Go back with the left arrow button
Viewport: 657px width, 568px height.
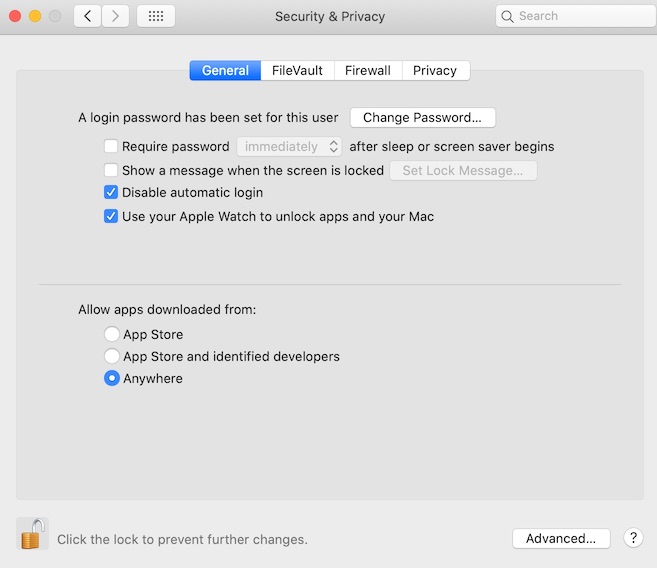pyautogui.click(x=87, y=16)
